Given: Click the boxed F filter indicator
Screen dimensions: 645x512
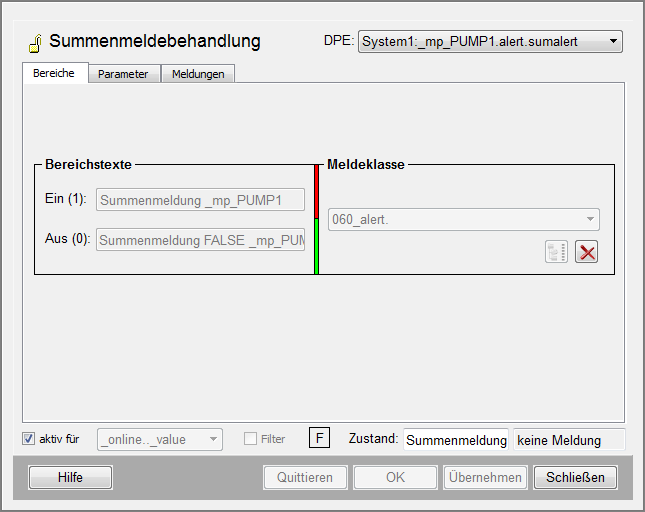Looking at the screenshot, I should point(319,438).
